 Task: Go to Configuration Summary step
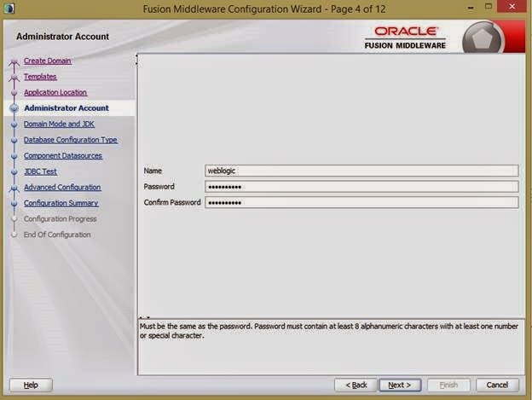pyautogui.click(x=61, y=203)
